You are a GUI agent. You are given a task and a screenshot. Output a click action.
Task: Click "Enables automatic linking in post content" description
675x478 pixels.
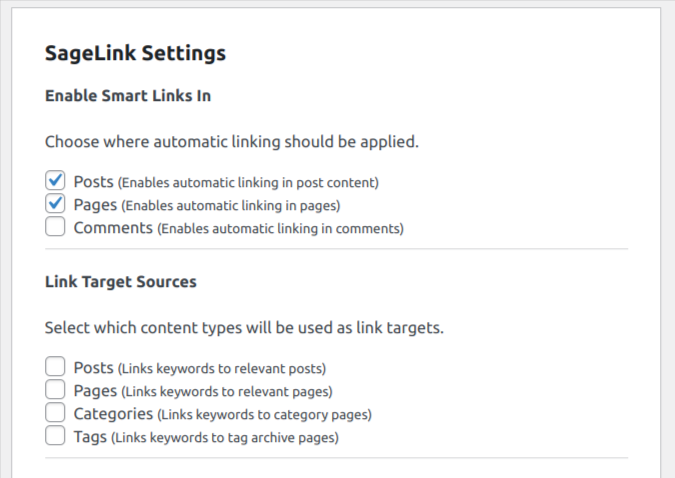249,183
